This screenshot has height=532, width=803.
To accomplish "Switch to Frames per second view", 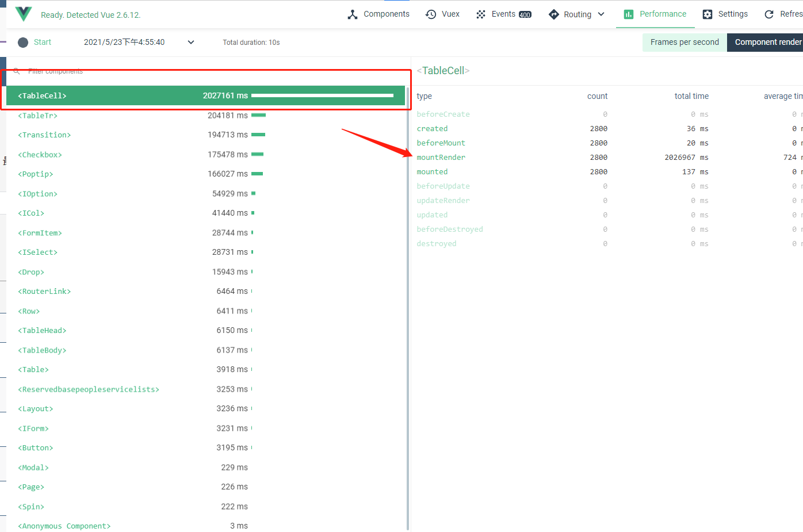I will pyautogui.click(x=685, y=43).
